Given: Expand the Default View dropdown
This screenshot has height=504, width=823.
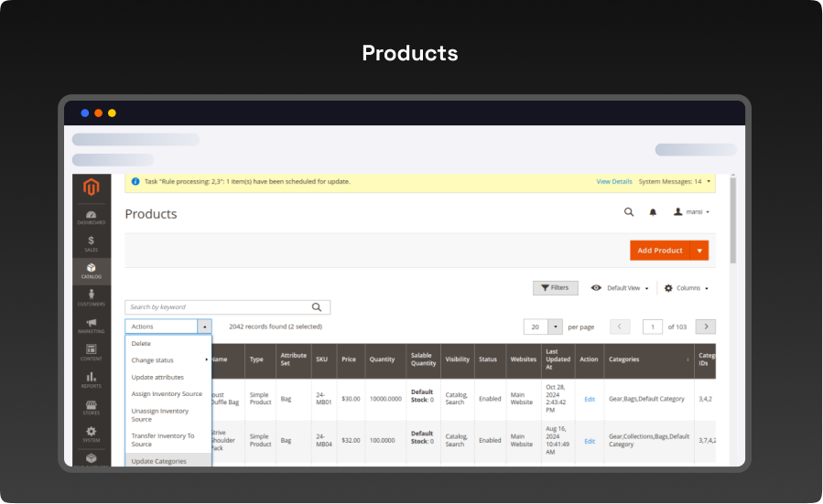Looking at the screenshot, I should click(x=620, y=288).
